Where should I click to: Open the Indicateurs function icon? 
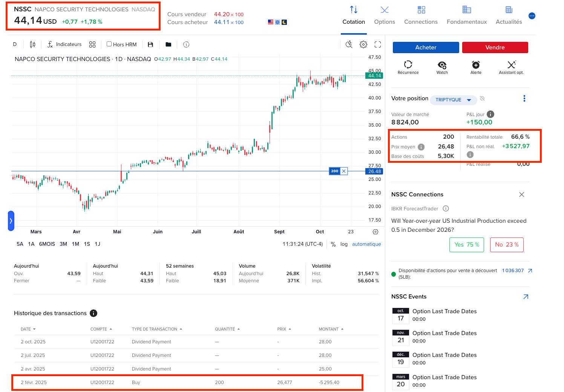(x=50, y=44)
